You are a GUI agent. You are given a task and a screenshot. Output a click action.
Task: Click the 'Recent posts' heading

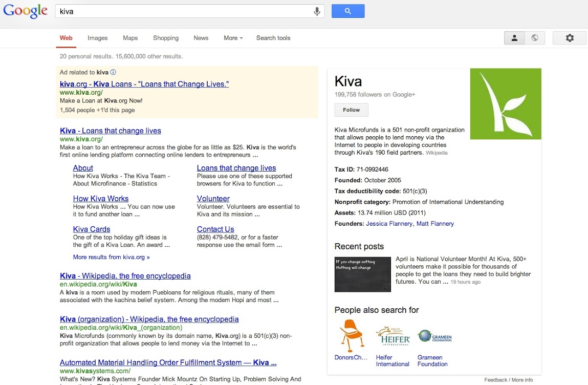point(359,247)
